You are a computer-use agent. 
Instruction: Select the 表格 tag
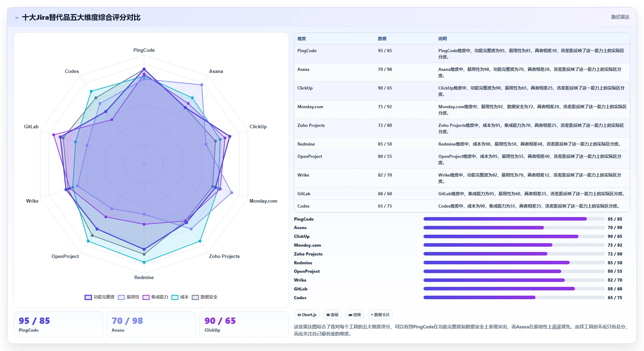[x=332, y=315]
